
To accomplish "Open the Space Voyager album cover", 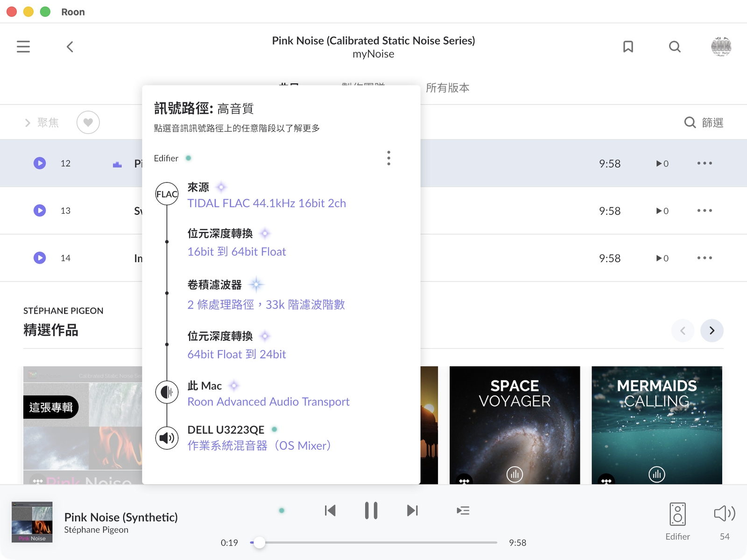I will [514, 425].
